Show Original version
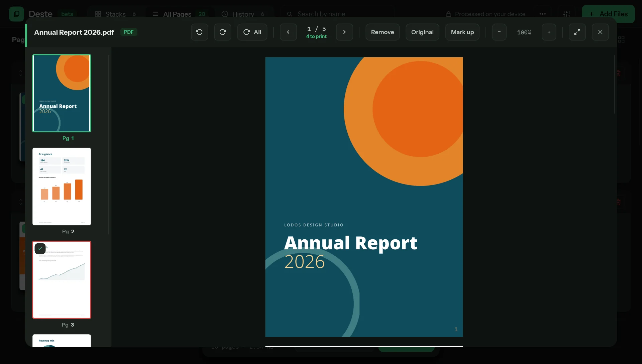The image size is (642, 364). tap(422, 32)
